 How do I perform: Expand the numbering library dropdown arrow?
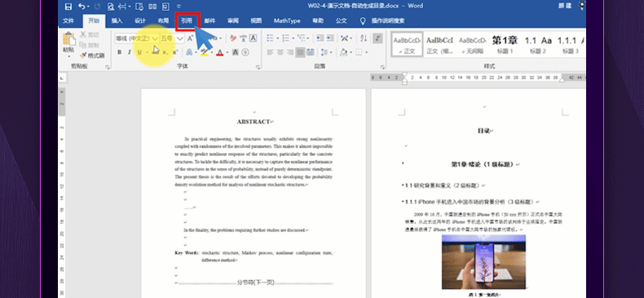click(294, 38)
